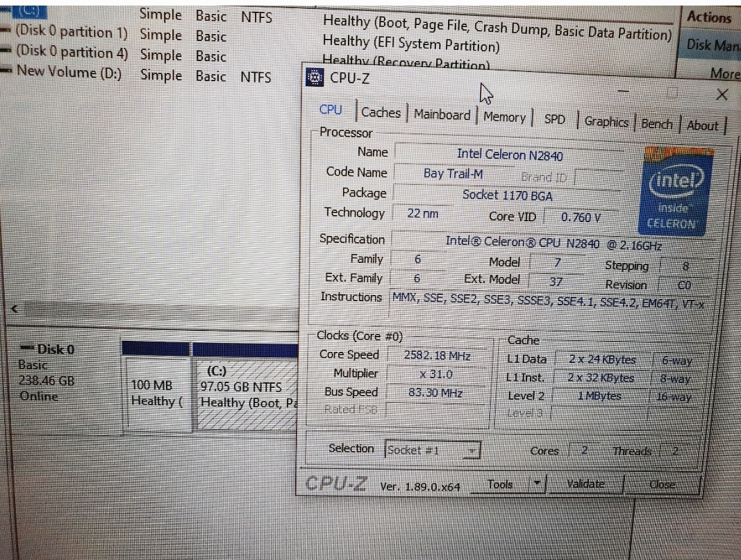Click the CPU-Z title bar icon
The width and height of the screenshot is (741, 560).
315,77
